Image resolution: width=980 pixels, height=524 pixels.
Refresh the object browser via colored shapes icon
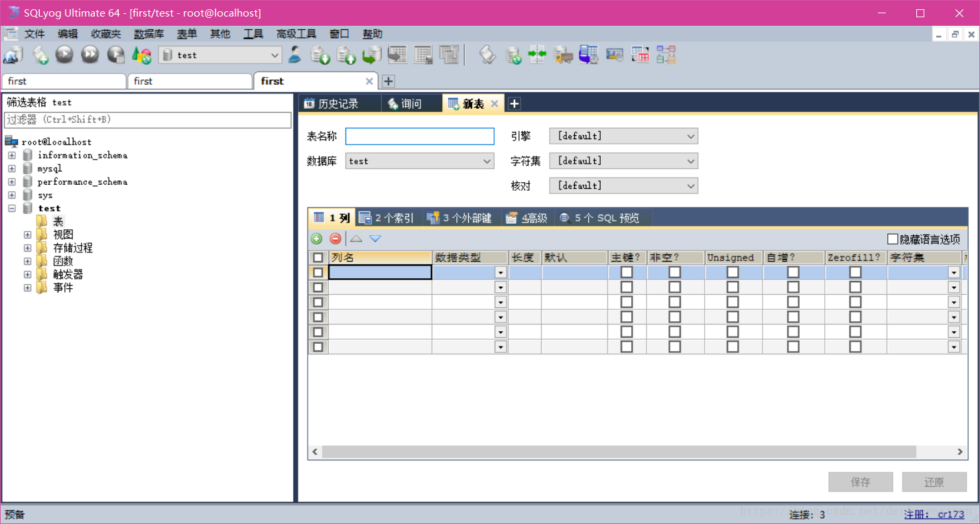[142, 55]
